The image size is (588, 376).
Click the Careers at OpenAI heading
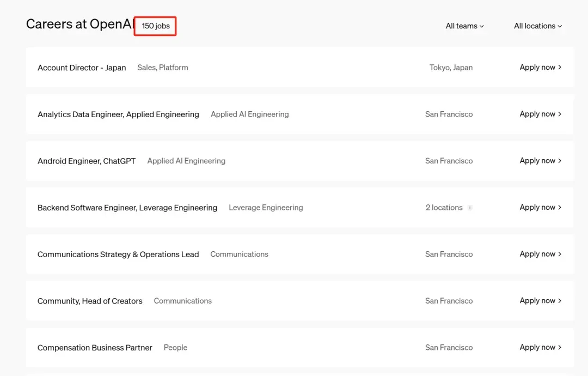[x=80, y=25]
